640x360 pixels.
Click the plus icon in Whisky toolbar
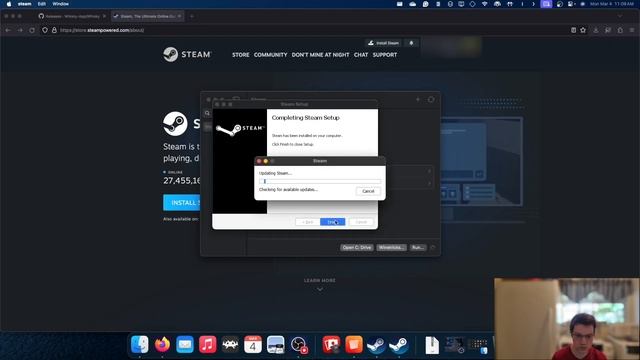pos(418,99)
